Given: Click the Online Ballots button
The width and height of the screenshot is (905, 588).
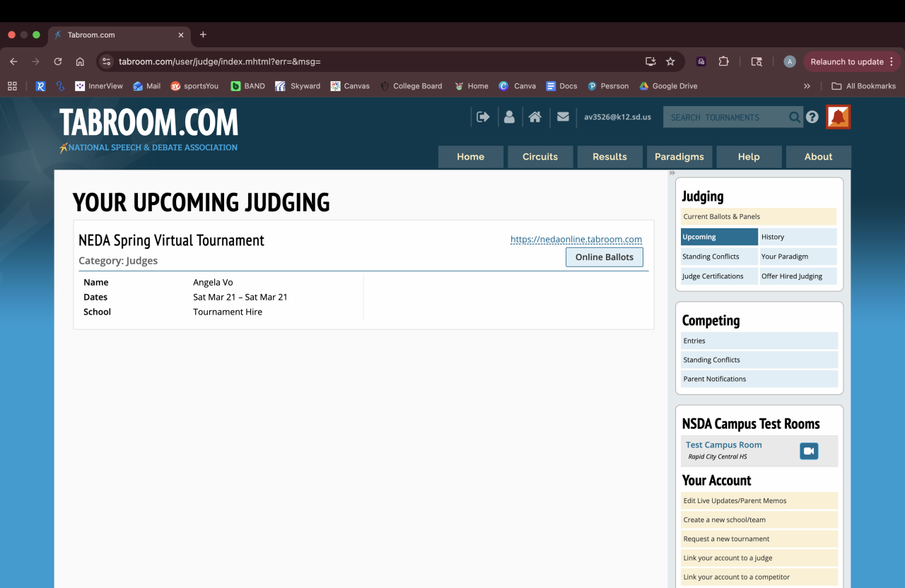Looking at the screenshot, I should coord(605,257).
